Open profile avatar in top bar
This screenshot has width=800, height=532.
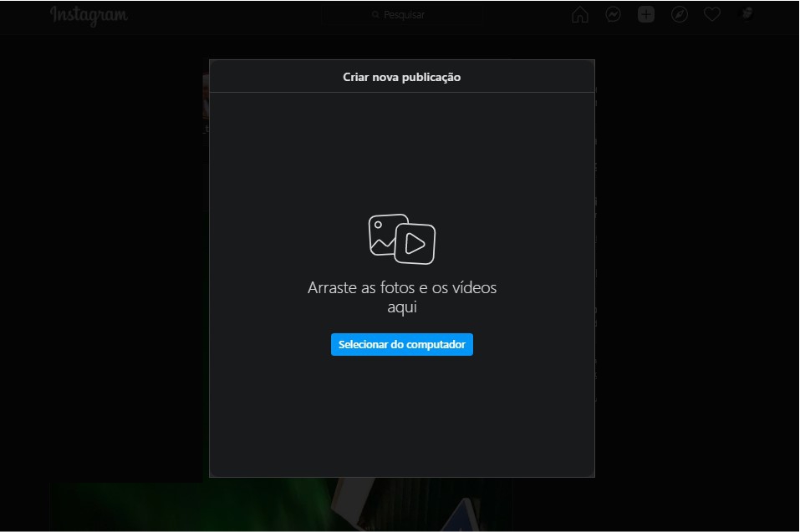746,14
